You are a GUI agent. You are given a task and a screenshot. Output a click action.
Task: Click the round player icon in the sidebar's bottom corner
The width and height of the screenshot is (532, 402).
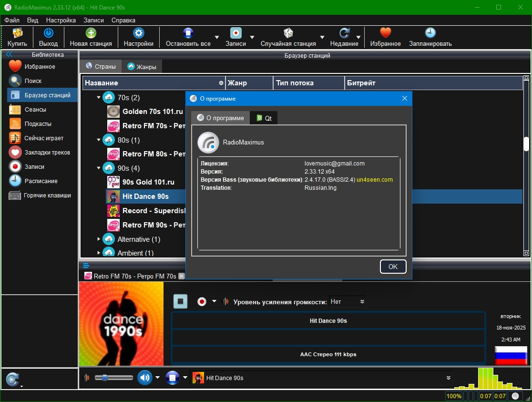[12, 379]
